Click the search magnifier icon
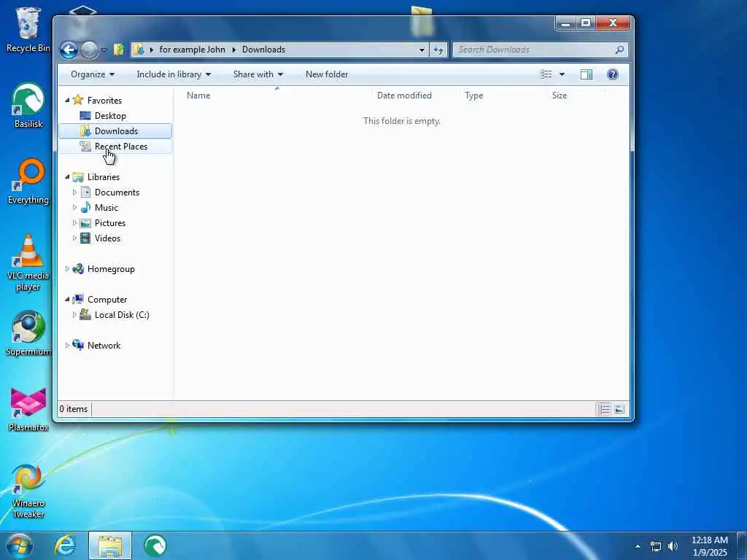The height and width of the screenshot is (560, 747). click(619, 50)
